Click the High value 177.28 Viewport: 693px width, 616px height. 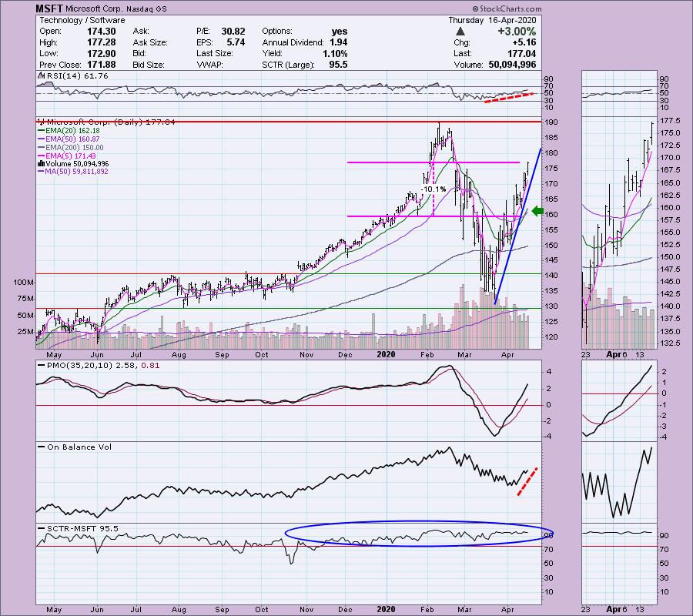tap(101, 42)
